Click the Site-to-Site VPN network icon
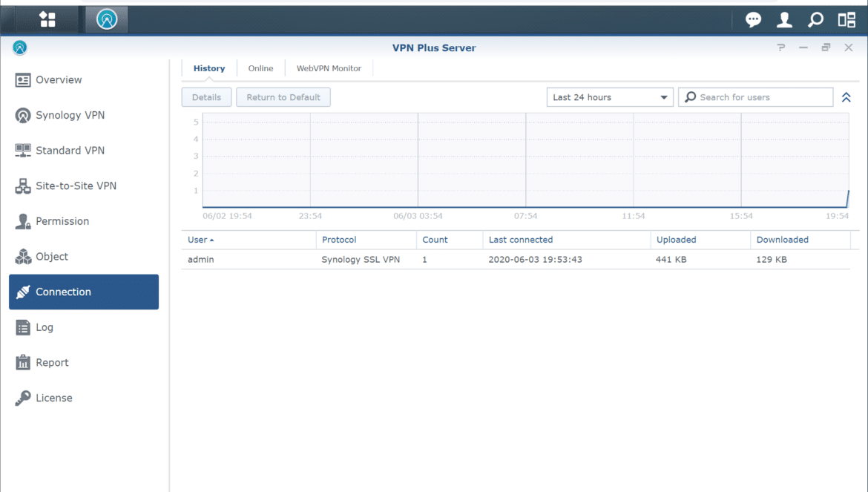Viewport: 868px width, 492px height. click(x=23, y=186)
